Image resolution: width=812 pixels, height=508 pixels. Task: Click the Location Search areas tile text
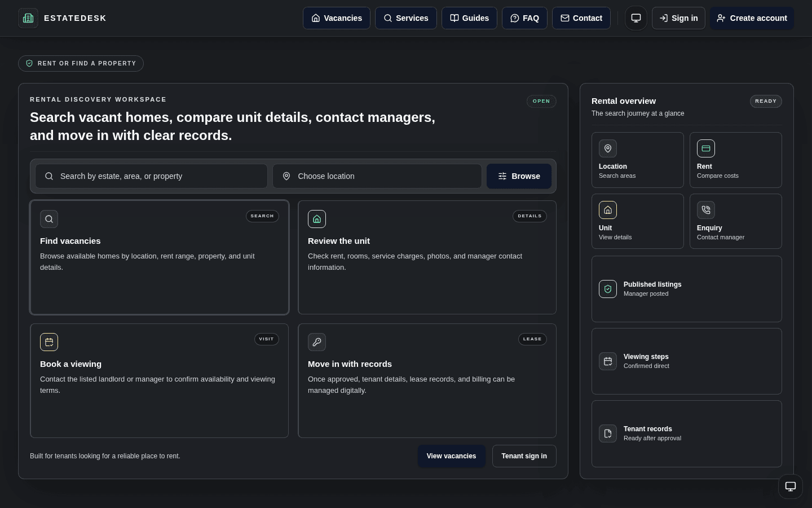[617, 171]
